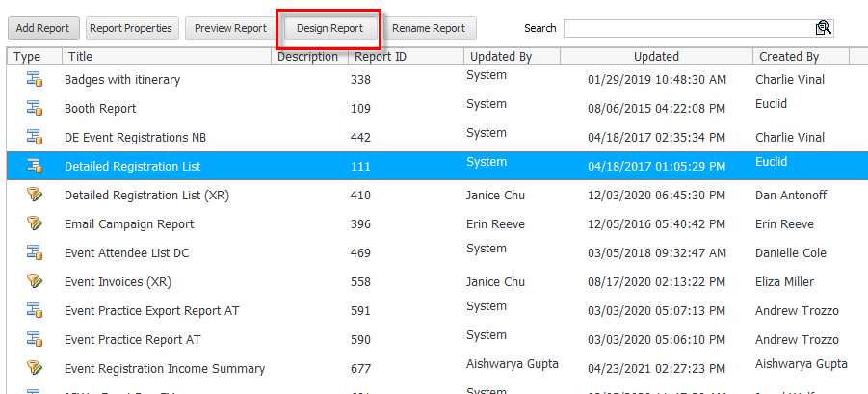Select the Event Registration Income Summary title

pos(165,368)
